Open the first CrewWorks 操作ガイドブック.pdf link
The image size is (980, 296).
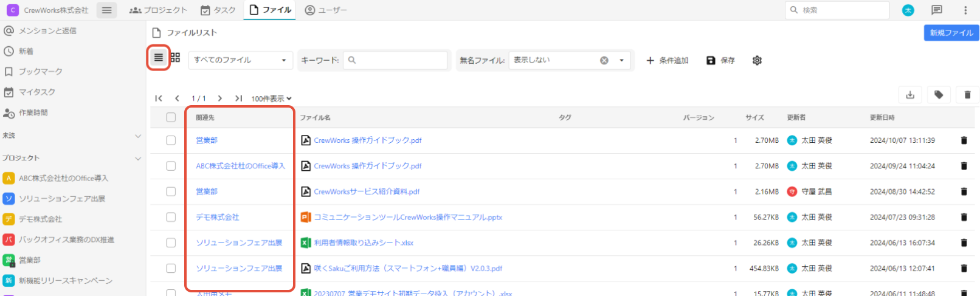click(367, 140)
